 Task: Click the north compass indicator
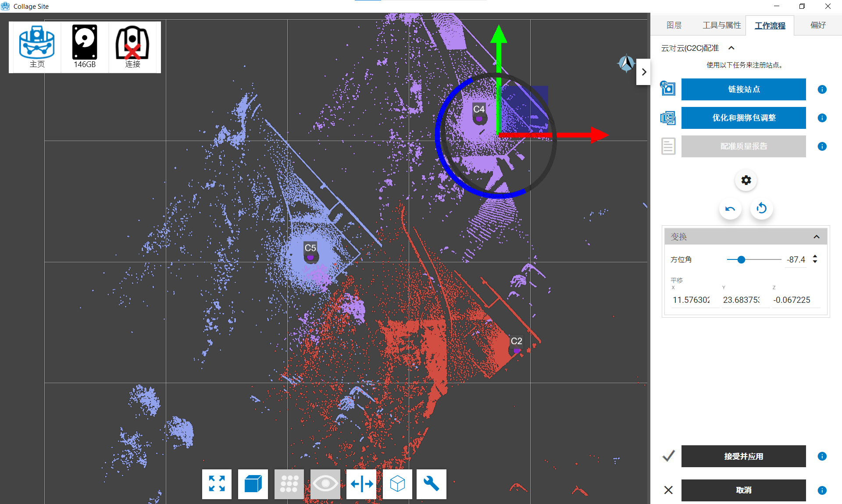(x=626, y=64)
